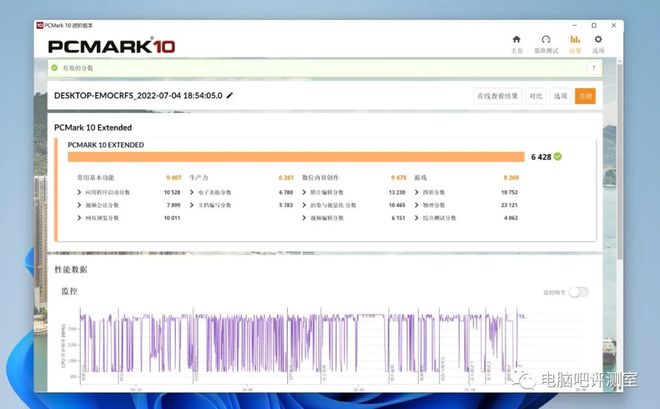Click the 13 230 photo editing value
The height and width of the screenshot is (409, 660).
[x=397, y=192]
